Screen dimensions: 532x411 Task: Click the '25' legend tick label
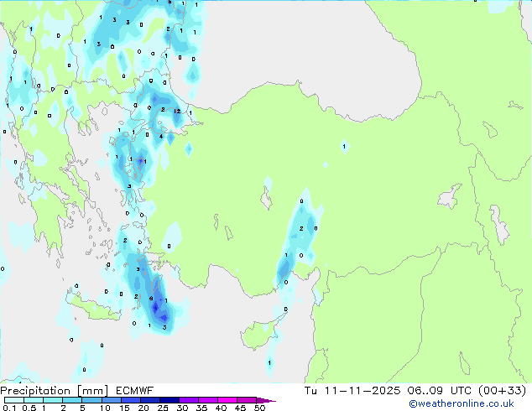click(163, 408)
